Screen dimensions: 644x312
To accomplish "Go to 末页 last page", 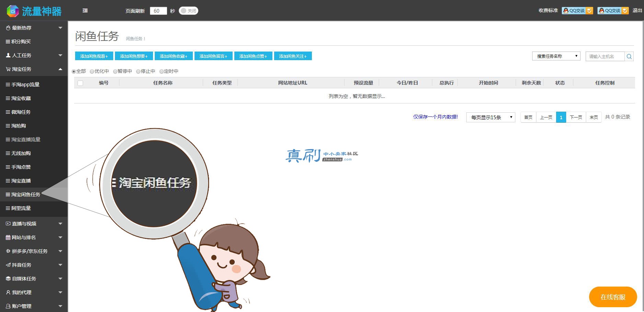I will coord(594,117).
